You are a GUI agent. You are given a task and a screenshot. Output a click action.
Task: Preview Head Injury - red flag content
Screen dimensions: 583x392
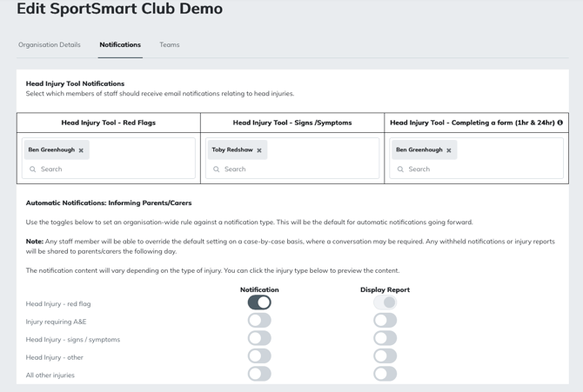point(58,304)
